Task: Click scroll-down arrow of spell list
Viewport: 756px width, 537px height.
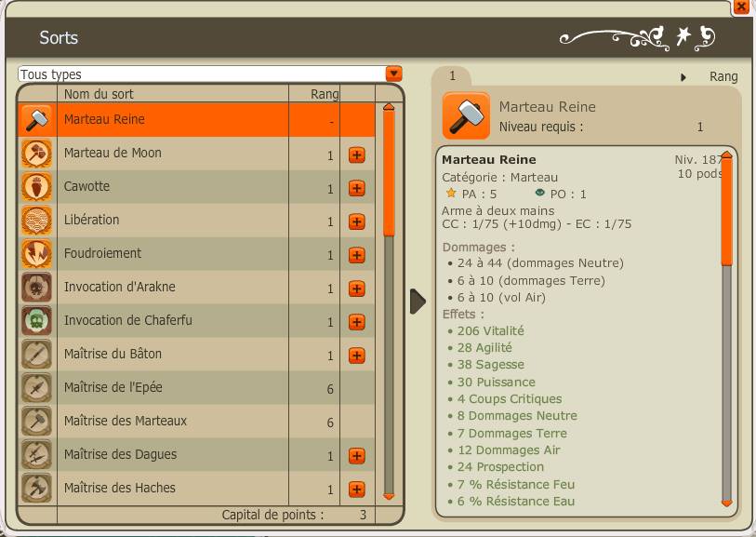Action: coord(389,496)
